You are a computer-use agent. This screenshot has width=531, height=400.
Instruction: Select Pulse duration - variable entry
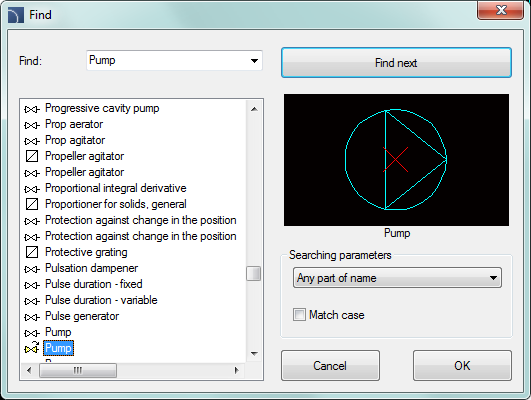pos(101,300)
